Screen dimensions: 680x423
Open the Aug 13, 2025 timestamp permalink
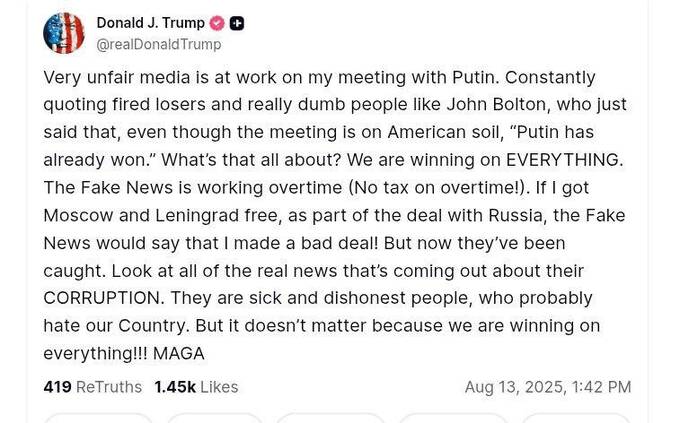tap(548, 387)
